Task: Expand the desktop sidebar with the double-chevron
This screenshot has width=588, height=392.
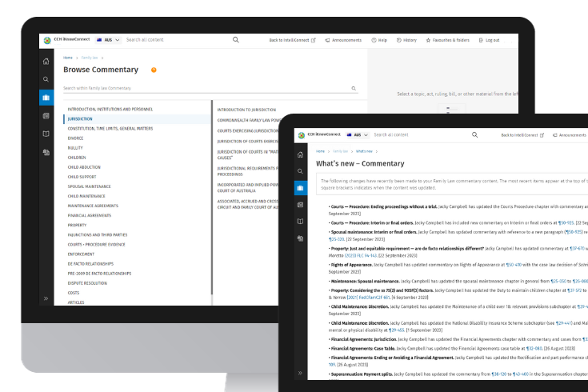Action: tap(46, 298)
